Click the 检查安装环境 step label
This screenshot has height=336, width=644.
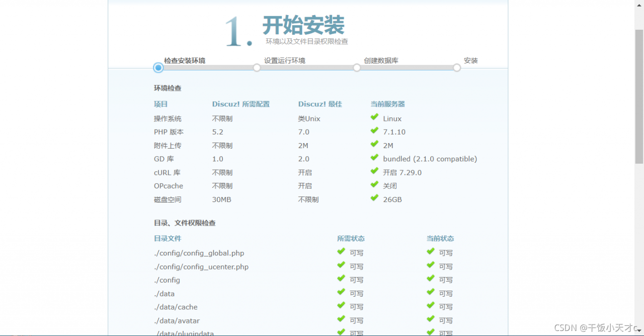[x=185, y=60]
